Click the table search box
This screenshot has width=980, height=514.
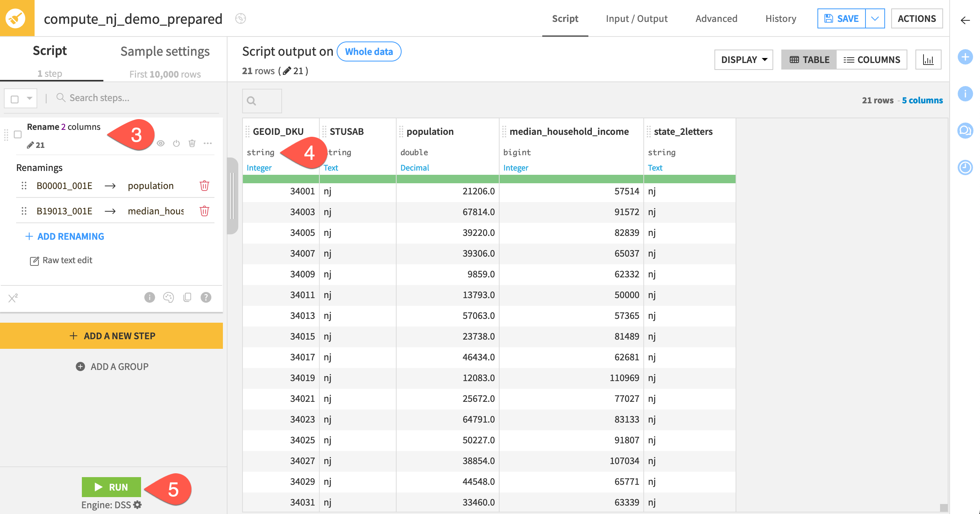(x=262, y=101)
